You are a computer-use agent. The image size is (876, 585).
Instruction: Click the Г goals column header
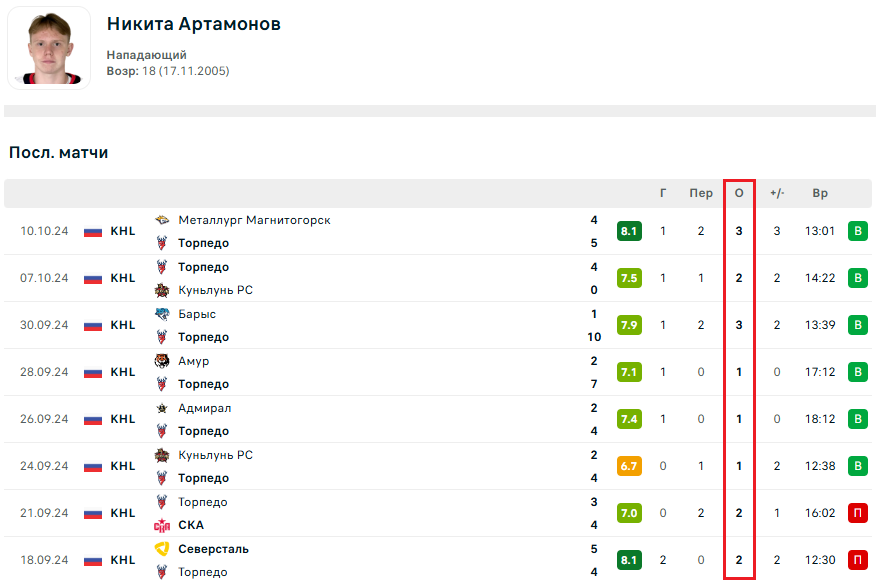pyautogui.click(x=663, y=193)
